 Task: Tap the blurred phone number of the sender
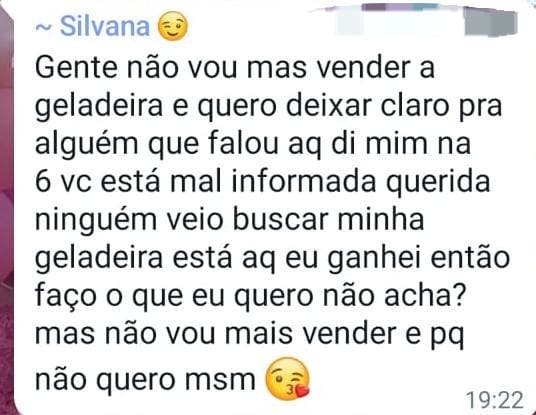click(x=426, y=19)
